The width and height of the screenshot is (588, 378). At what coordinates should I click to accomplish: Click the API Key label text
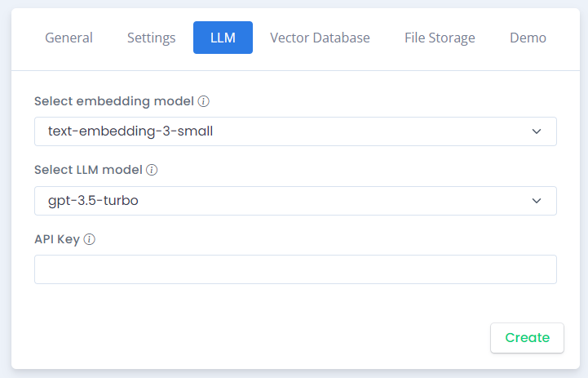click(x=57, y=239)
